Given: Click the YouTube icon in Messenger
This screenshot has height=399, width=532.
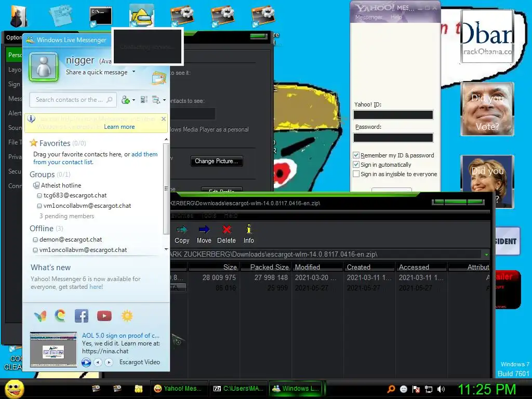Looking at the screenshot, I should click(104, 316).
